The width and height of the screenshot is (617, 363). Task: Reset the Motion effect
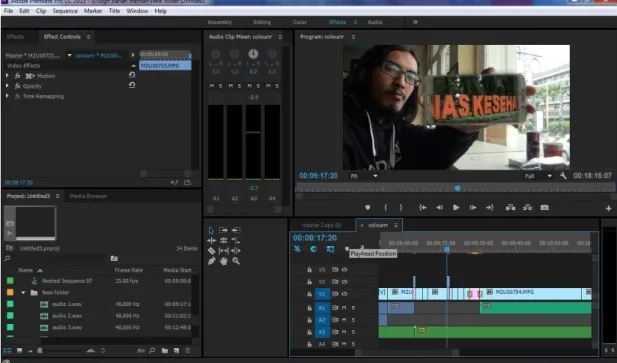[x=132, y=75]
